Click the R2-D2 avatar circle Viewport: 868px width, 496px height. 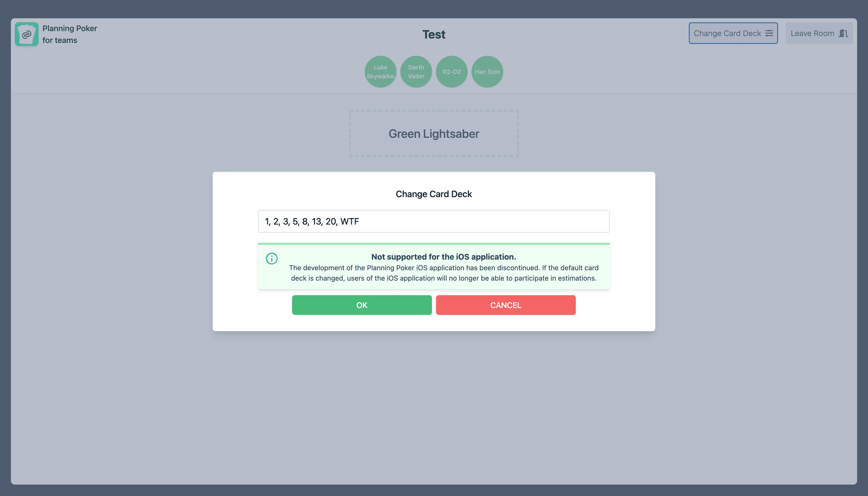point(451,72)
